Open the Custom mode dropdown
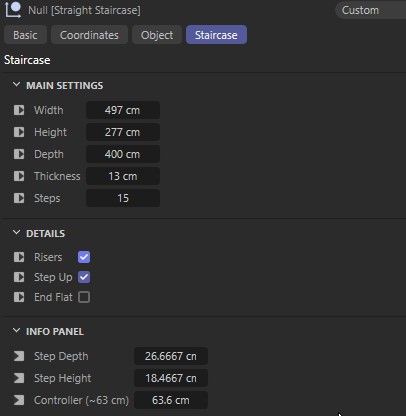The width and height of the screenshot is (406, 416). (370, 10)
